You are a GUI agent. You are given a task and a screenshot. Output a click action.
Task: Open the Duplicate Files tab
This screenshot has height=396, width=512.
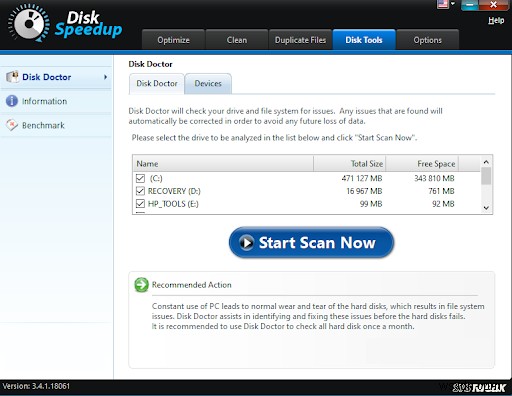click(300, 40)
